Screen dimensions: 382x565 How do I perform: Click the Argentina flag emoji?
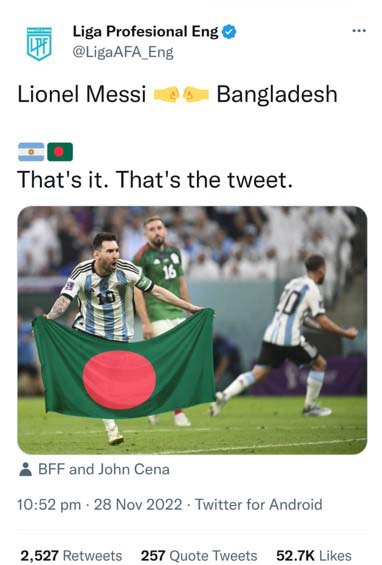tap(31, 152)
